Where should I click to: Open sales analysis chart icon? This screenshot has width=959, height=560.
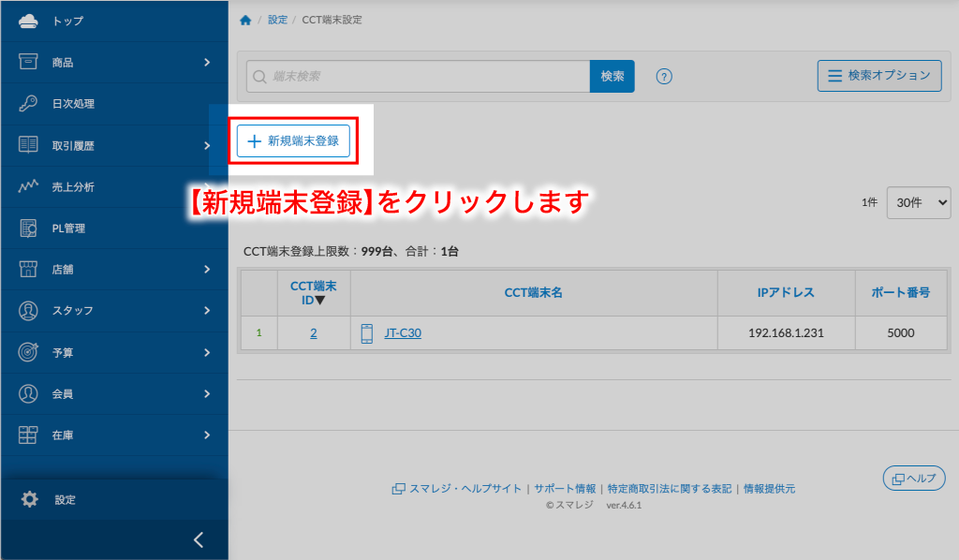pyautogui.click(x=28, y=186)
